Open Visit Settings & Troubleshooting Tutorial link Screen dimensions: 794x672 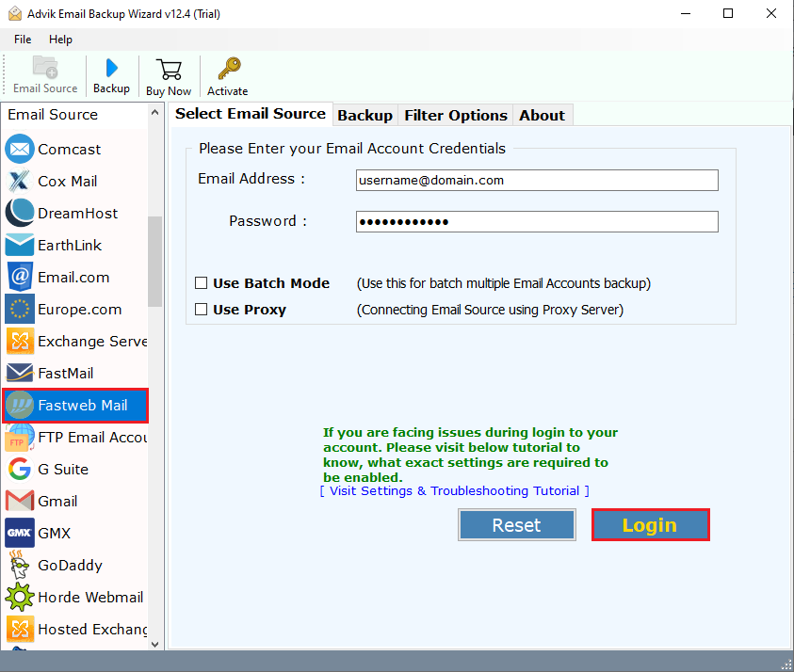coord(455,491)
